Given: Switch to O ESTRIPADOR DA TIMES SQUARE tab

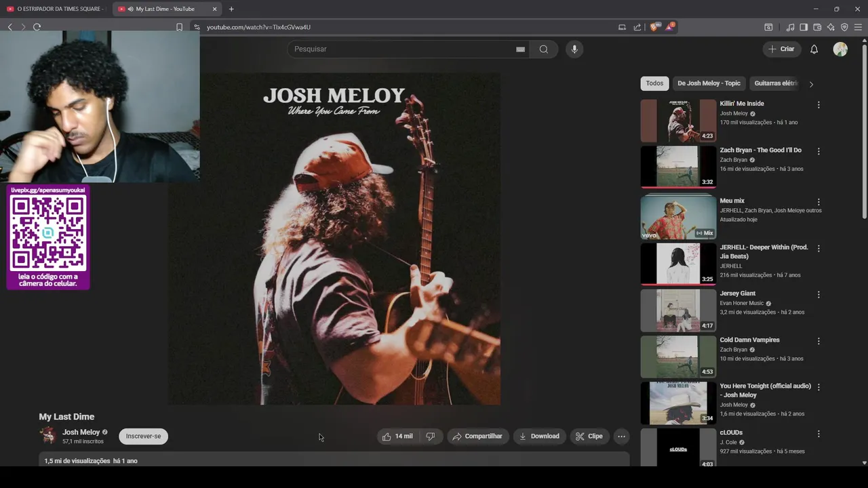Looking at the screenshot, I should click(x=56, y=9).
